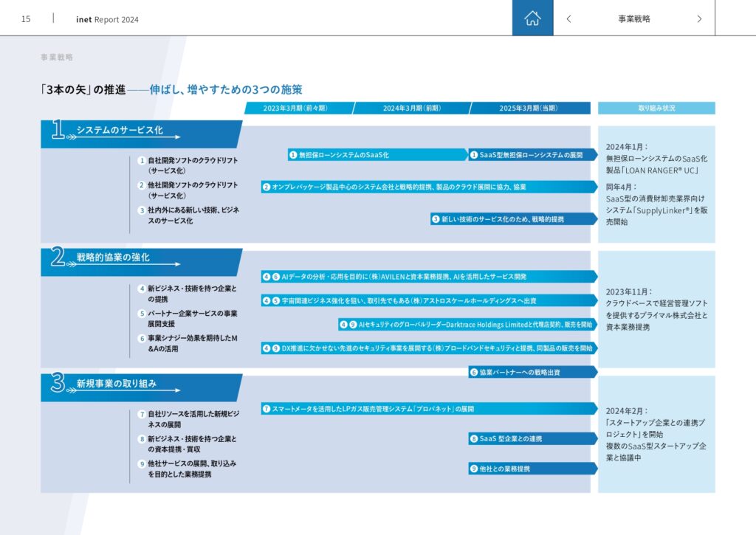Go to previous section with left chevron
The image size is (756, 535).
click(x=569, y=18)
